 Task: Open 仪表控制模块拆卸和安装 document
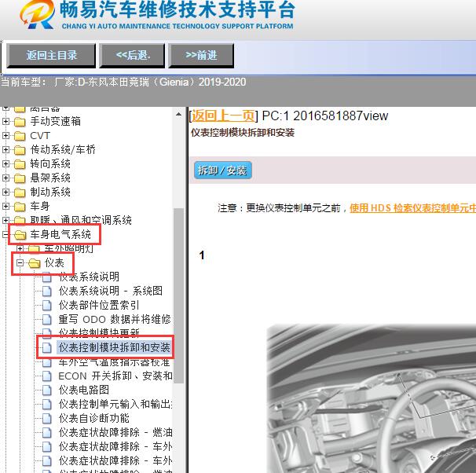[x=115, y=347]
